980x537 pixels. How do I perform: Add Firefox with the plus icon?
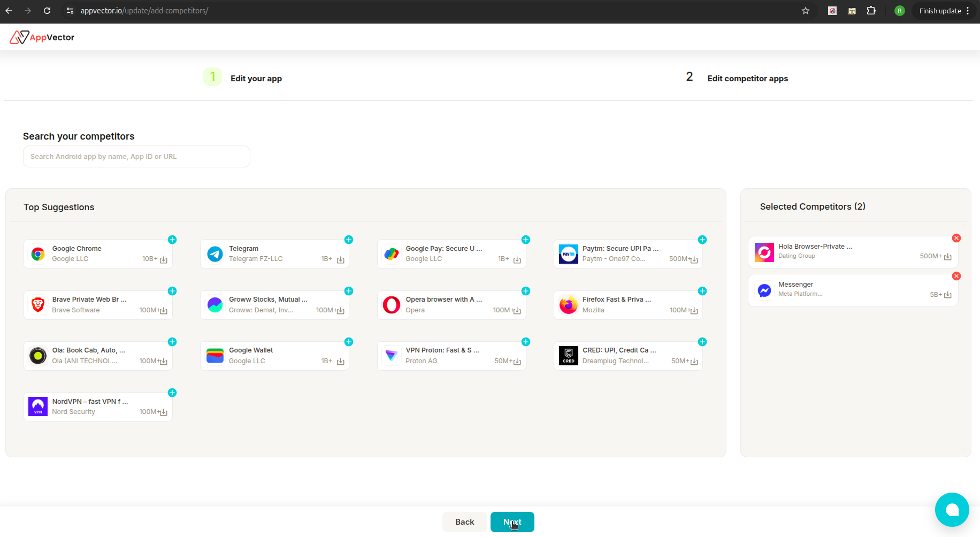tap(702, 291)
